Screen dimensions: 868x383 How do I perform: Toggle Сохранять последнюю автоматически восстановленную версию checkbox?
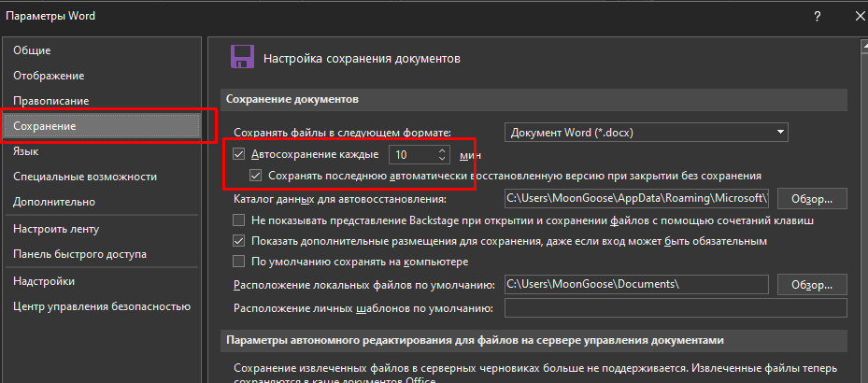point(256,176)
